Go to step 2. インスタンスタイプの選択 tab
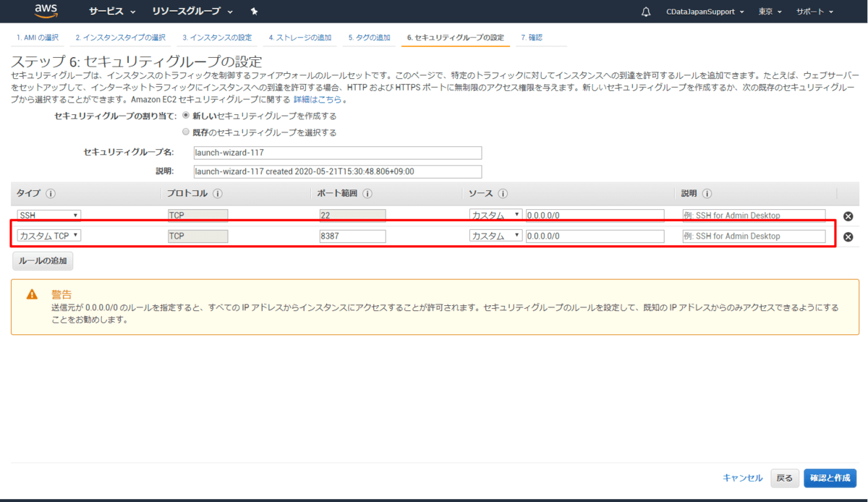The image size is (868, 502). (x=121, y=37)
